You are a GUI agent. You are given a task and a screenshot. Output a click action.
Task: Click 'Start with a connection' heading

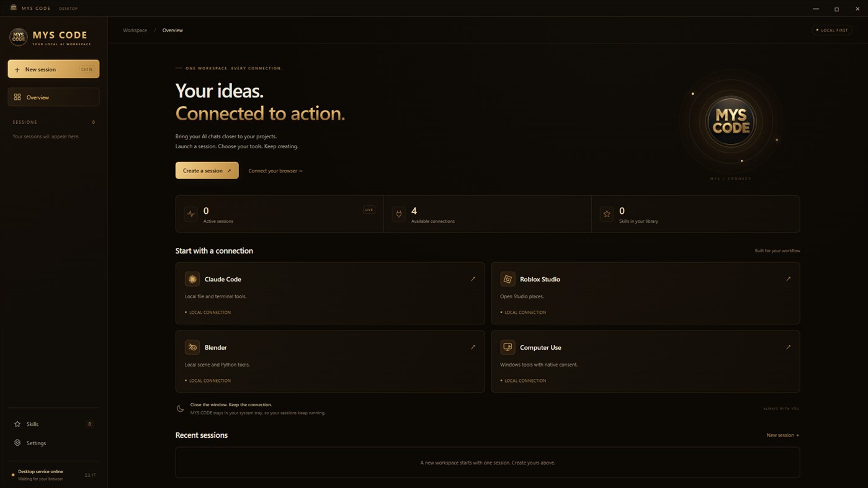214,251
